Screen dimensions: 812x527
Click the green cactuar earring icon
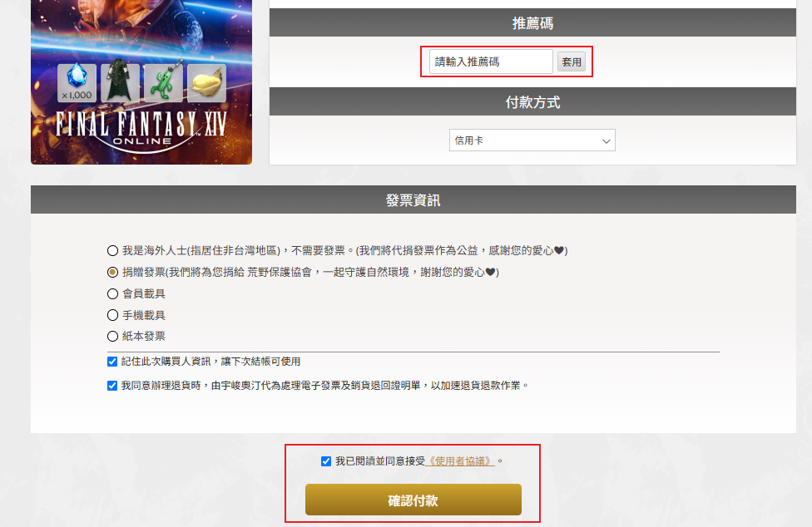click(x=163, y=83)
